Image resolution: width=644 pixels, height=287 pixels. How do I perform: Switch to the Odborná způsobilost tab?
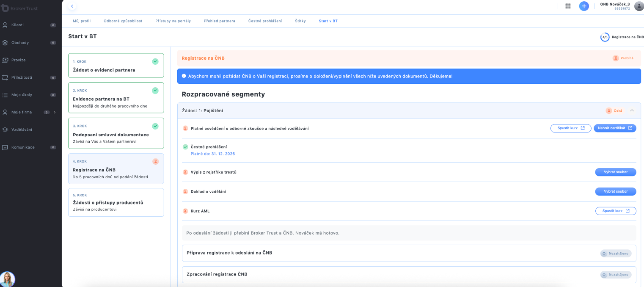[123, 21]
